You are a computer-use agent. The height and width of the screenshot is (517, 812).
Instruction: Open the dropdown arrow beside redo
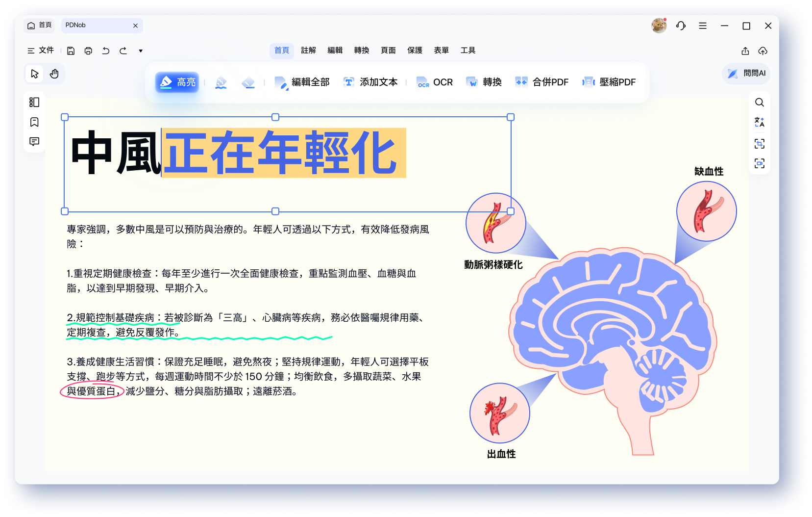pos(141,51)
